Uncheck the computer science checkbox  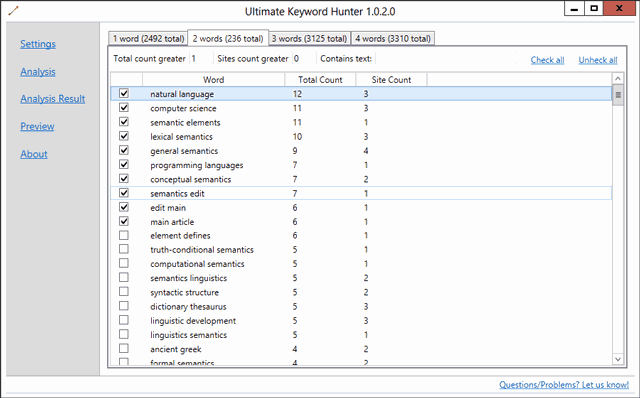point(124,108)
